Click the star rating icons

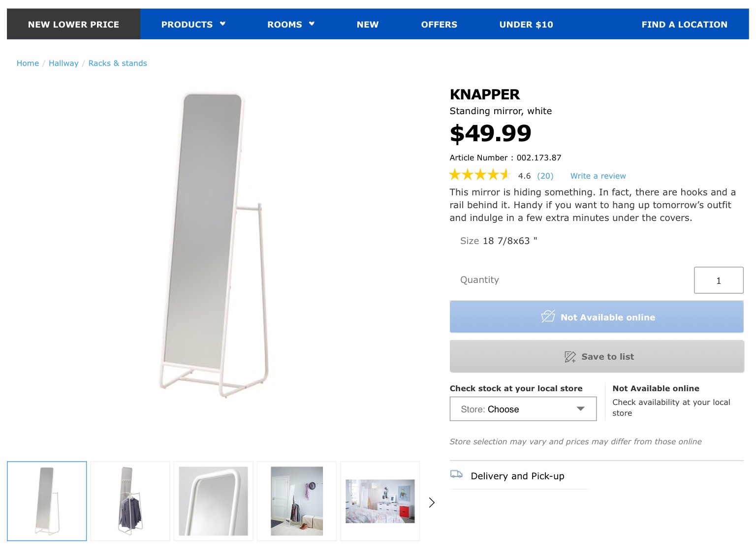click(479, 175)
